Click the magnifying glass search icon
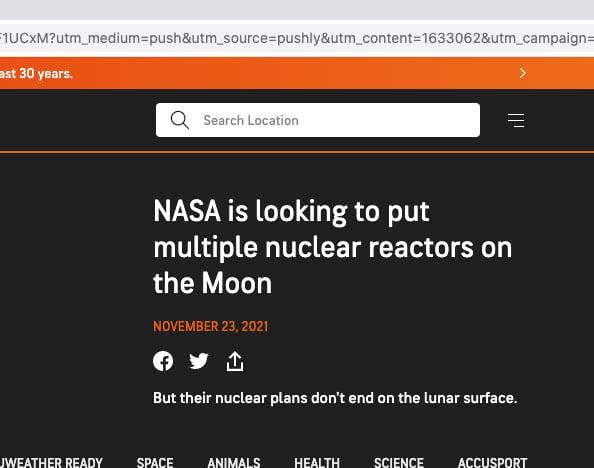 coord(180,120)
